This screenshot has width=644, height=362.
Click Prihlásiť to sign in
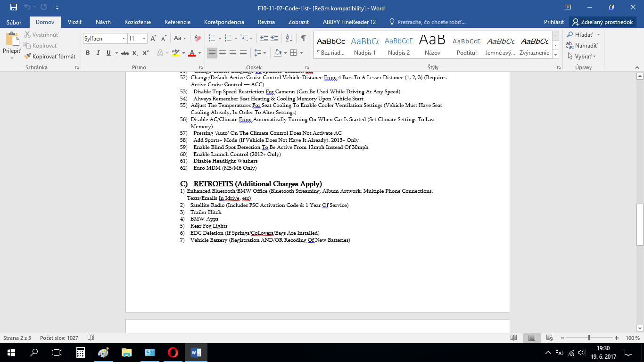(x=554, y=22)
